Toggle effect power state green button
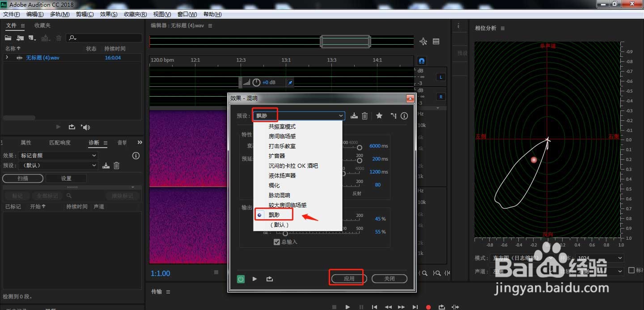The width and height of the screenshot is (644, 310). pos(241,279)
